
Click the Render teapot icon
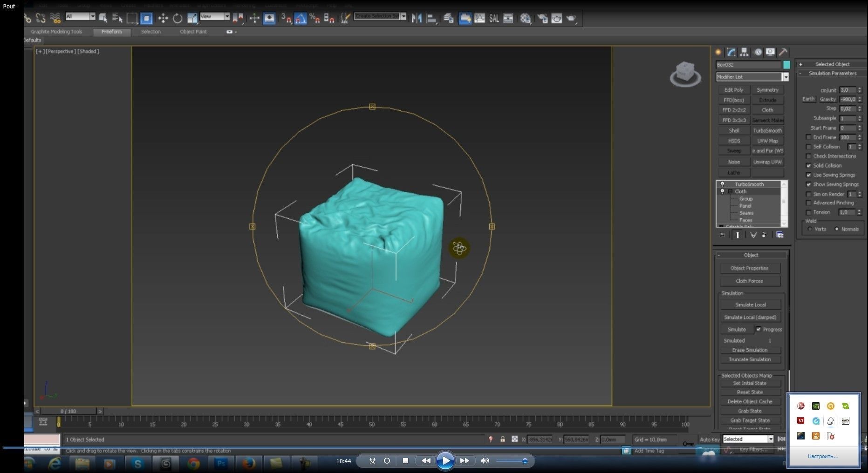tap(571, 18)
